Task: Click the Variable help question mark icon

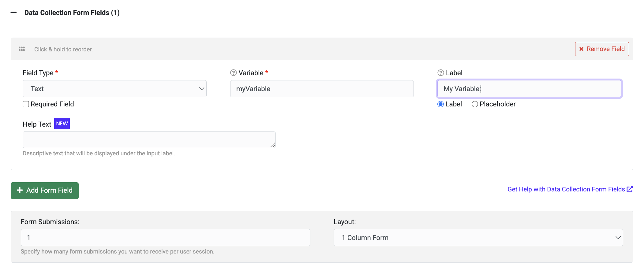Action: click(x=233, y=73)
